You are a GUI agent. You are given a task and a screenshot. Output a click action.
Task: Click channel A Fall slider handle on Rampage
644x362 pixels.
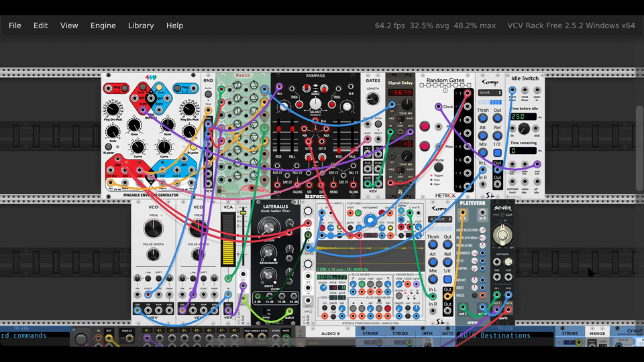(x=292, y=129)
